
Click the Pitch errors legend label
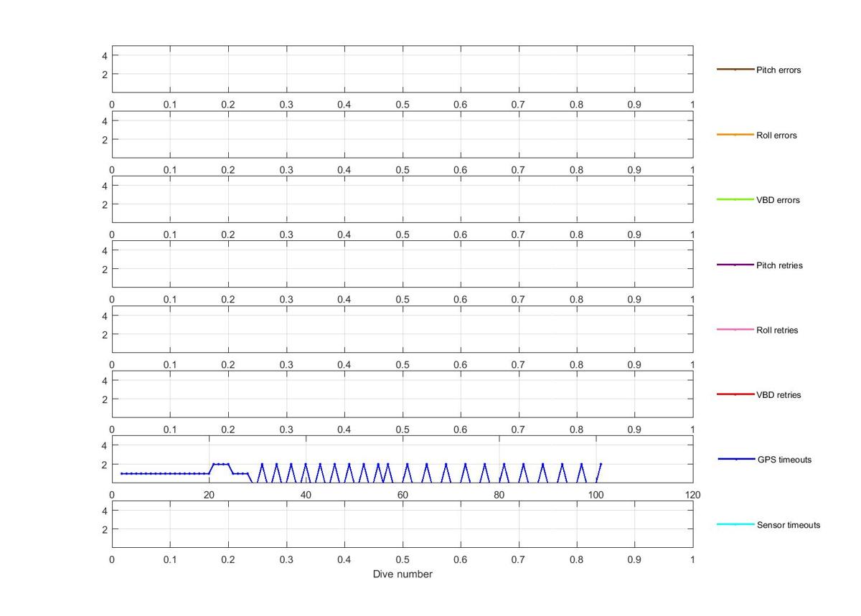tap(778, 70)
